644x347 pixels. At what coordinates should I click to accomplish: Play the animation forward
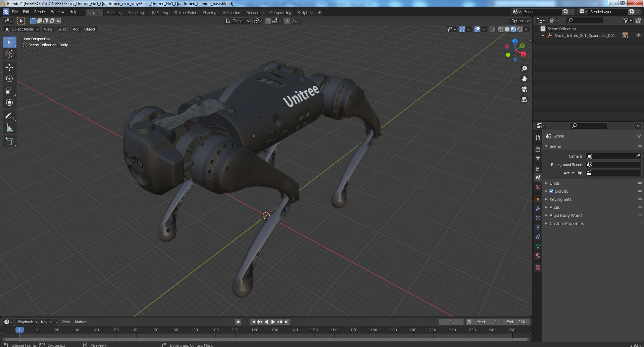pos(273,322)
